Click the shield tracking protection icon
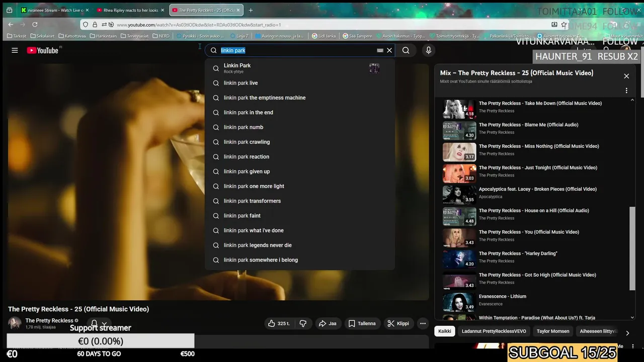The image size is (644, 362). 86,25
